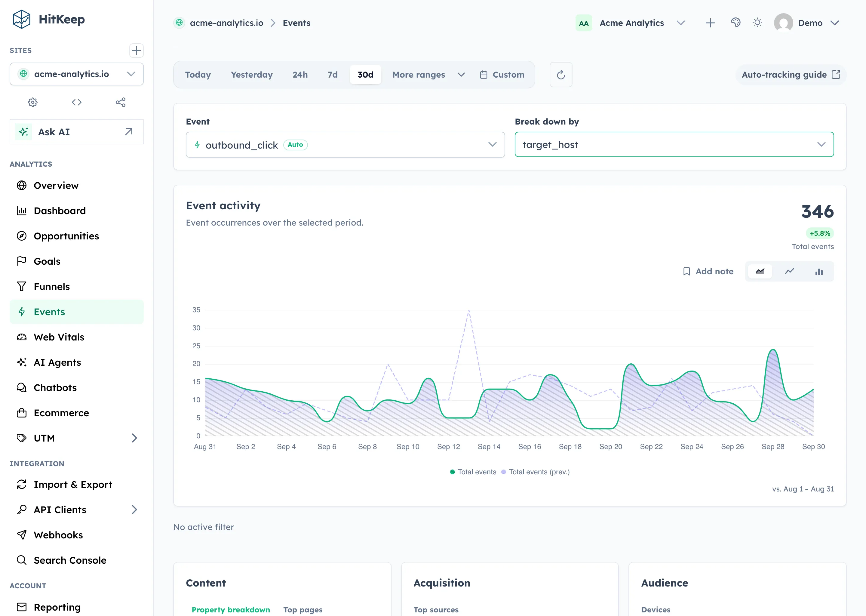Click the HitKeep logo
Image resolution: width=866 pixels, height=616 pixels.
(48, 19)
